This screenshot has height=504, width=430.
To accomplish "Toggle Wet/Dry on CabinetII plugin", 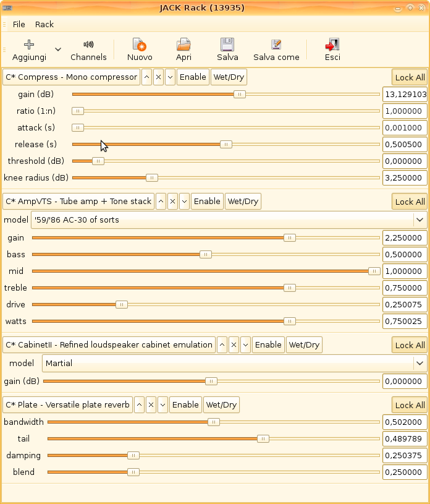I will (304, 345).
